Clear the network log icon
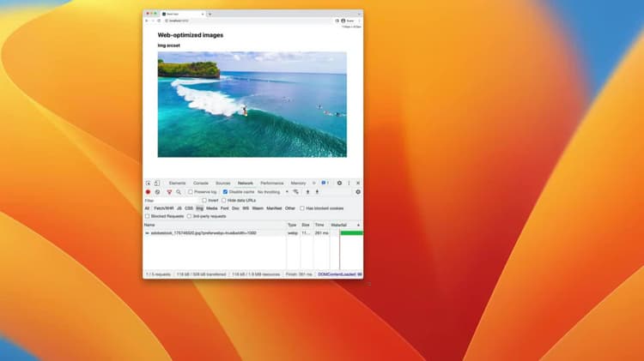 pyautogui.click(x=157, y=192)
